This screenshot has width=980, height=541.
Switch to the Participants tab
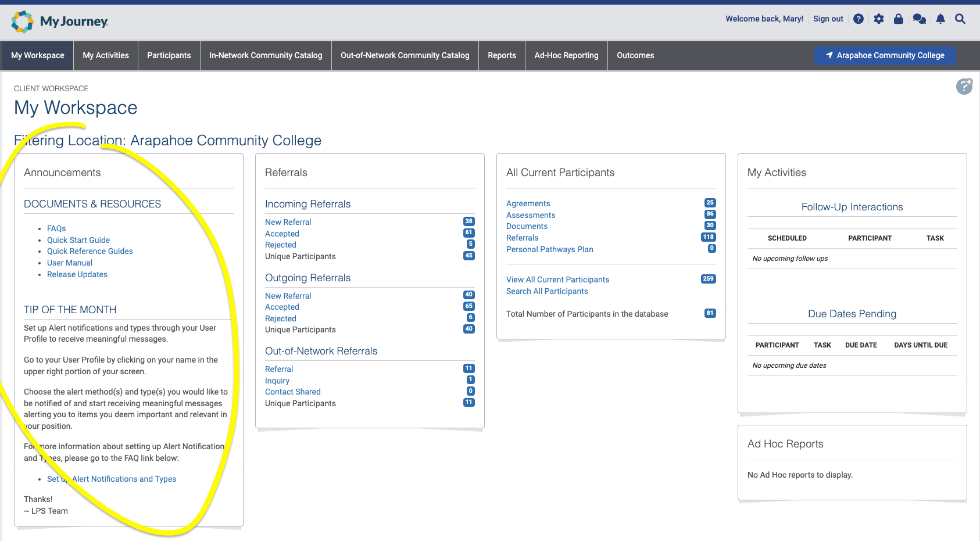169,55
